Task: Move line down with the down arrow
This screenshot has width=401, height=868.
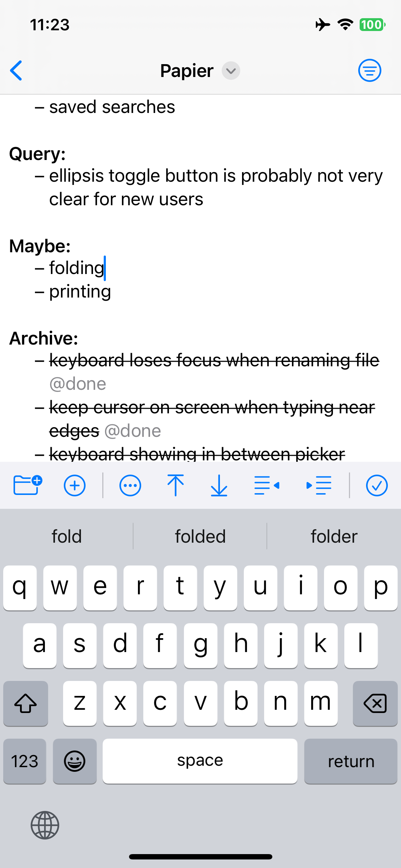Action: 219,485
